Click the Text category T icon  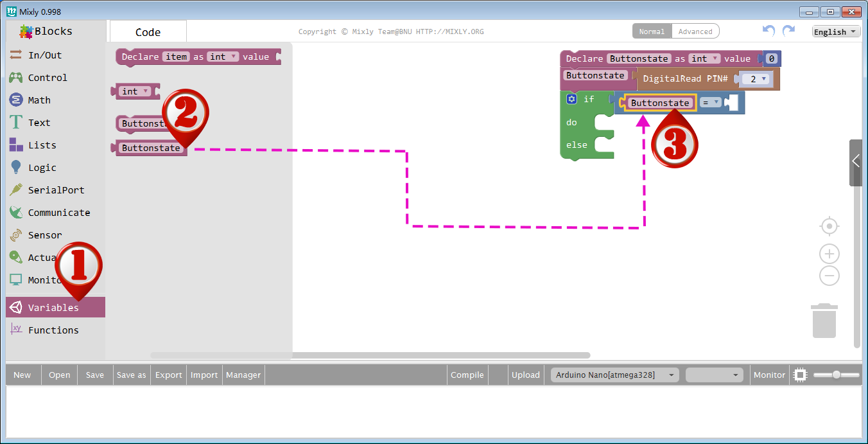point(16,123)
